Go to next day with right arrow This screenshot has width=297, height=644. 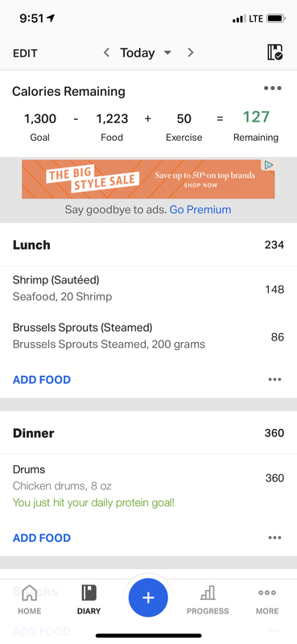[190, 52]
